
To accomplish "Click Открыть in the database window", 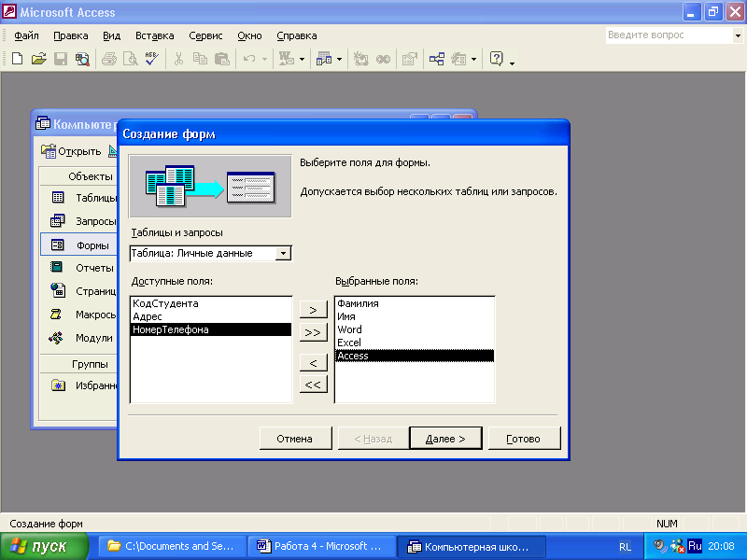I will click(71, 151).
